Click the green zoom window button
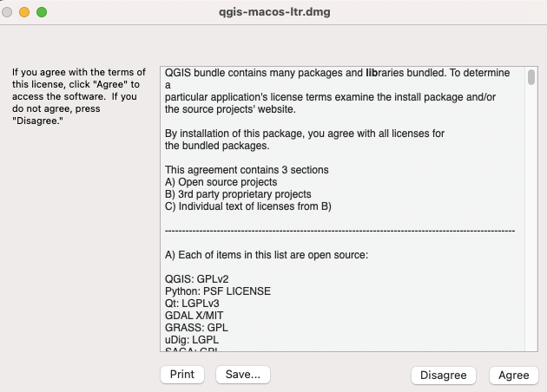The image size is (547, 392). pyautogui.click(x=42, y=12)
